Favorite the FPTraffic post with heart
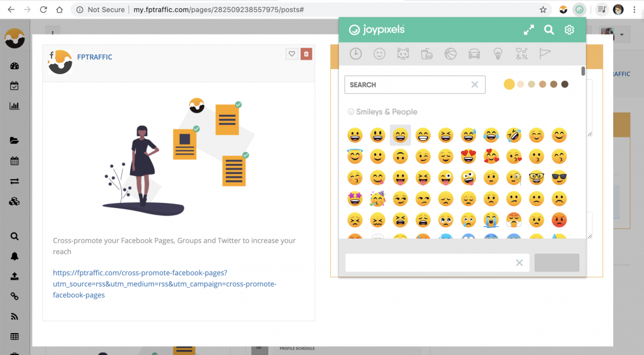Image resolution: width=644 pixels, height=355 pixels. 292,54
